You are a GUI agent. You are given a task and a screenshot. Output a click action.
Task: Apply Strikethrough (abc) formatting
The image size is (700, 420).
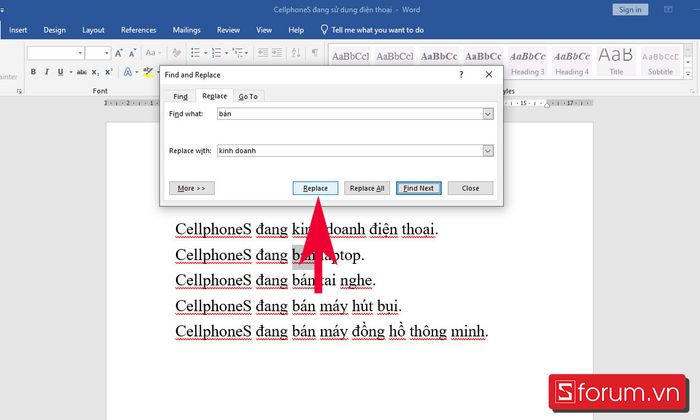pos(82,72)
